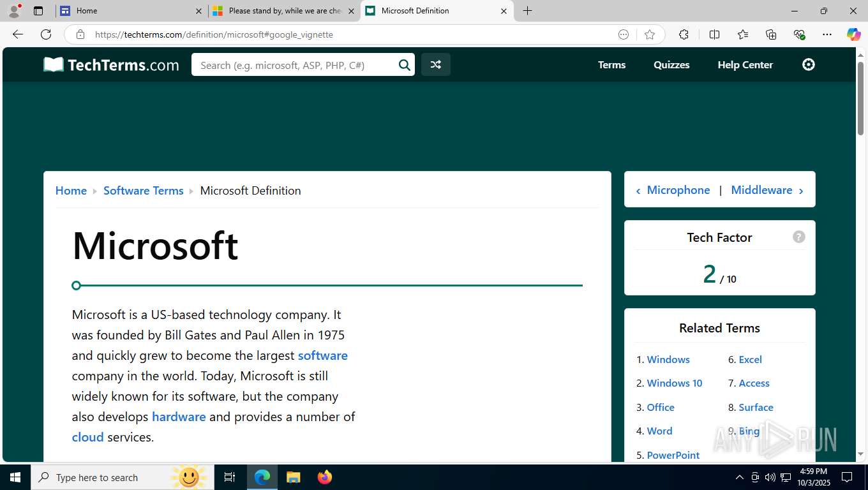Reload the page with refresh icon
The height and width of the screenshot is (490, 868).
pyautogui.click(x=46, y=34)
